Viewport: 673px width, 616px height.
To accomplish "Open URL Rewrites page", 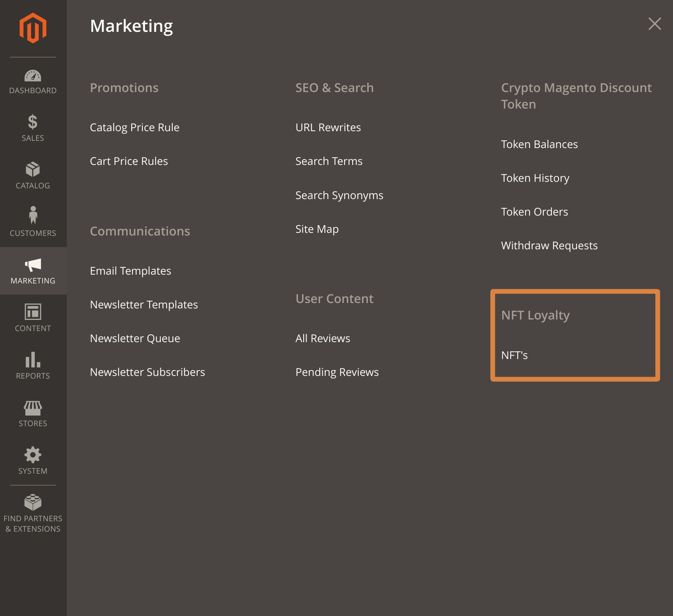I will coord(328,127).
